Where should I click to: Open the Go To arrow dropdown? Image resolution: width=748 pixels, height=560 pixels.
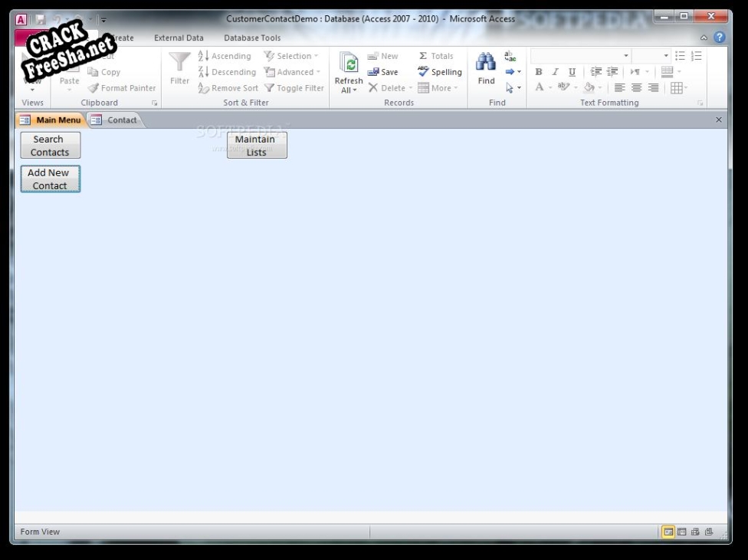pyautogui.click(x=513, y=72)
